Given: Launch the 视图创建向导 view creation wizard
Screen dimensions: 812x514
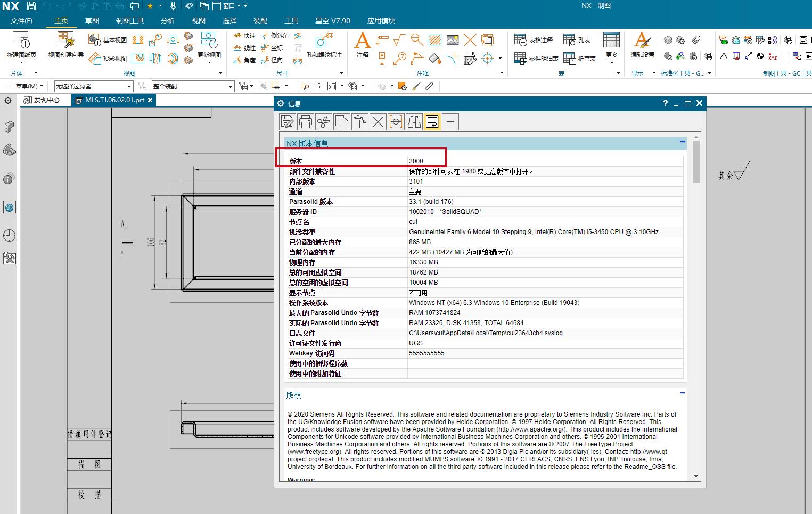Looking at the screenshot, I should [x=66, y=45].
